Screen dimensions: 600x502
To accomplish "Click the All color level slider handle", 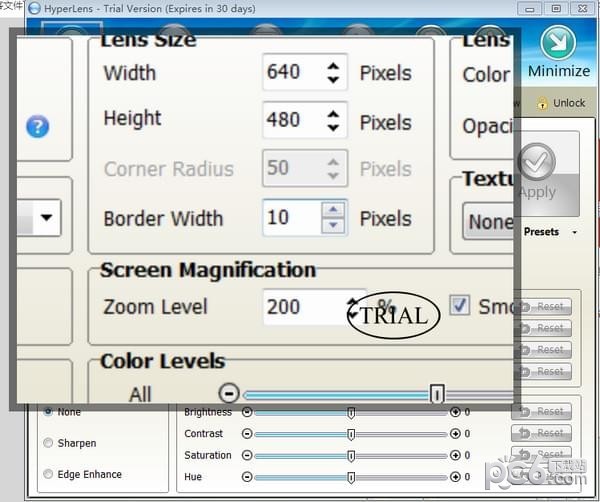I will click(436, 394).
